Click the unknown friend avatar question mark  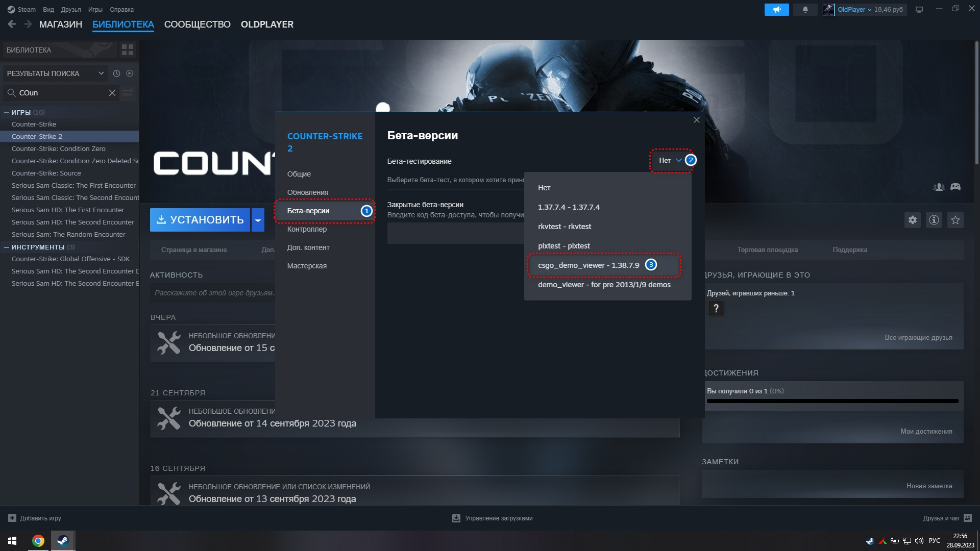pyautogui.click(x=716, y=308)
